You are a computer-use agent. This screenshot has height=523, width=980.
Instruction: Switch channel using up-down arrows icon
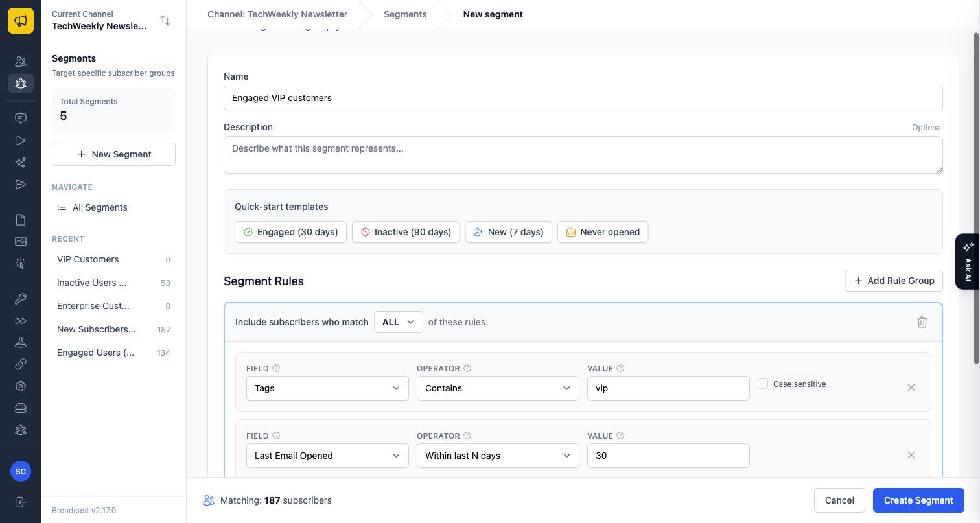click(x=165, y=21)
